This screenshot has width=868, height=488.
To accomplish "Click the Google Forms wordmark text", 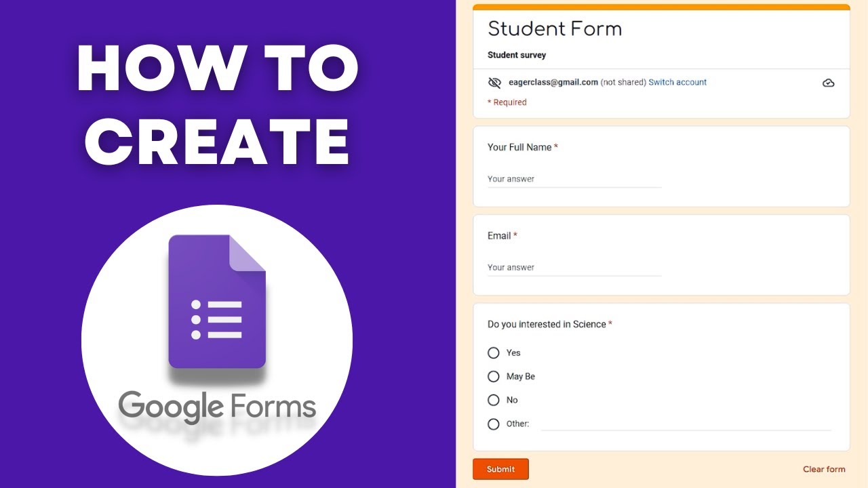I will (x=218, y=405).
